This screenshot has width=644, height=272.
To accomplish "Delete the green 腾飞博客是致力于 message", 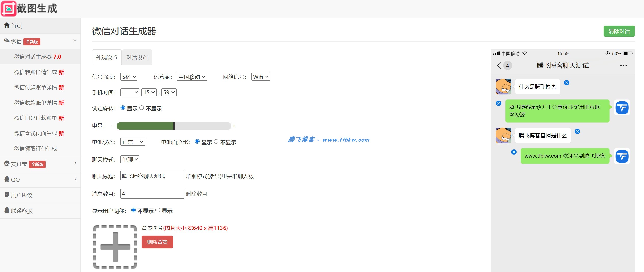I will [x=499, y=103].
